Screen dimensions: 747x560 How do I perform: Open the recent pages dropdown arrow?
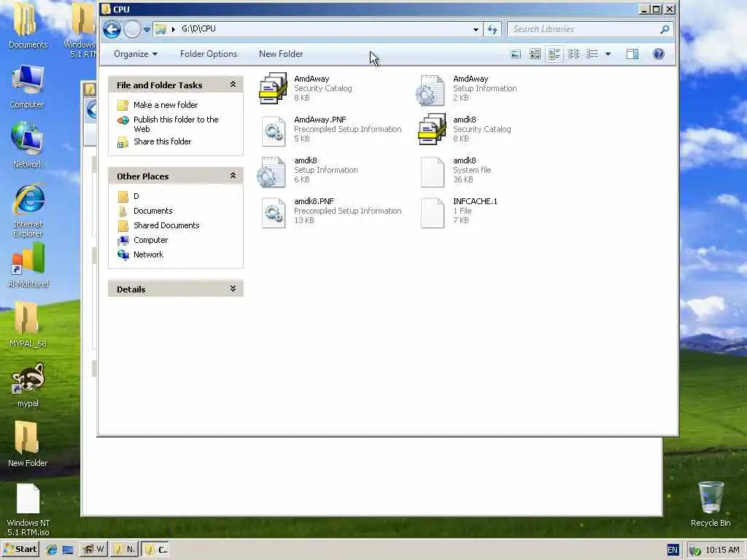pos(147,29)
